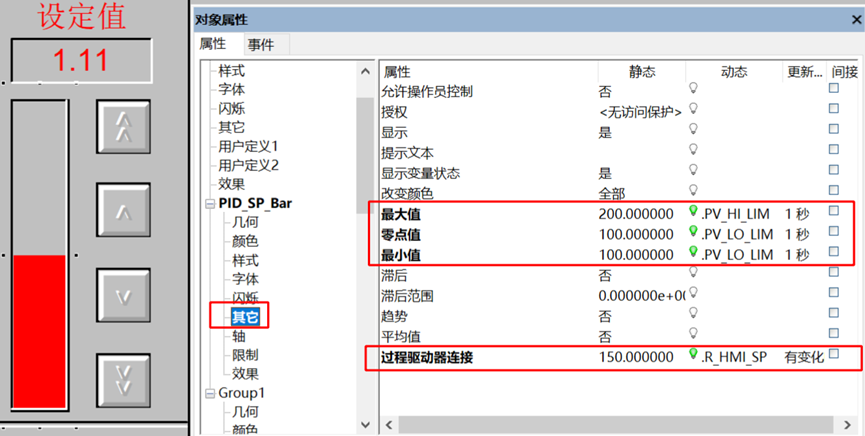865x436 pixels.
Task: Click the double-down arrow setpoint button
Action: tap(124, 381)
